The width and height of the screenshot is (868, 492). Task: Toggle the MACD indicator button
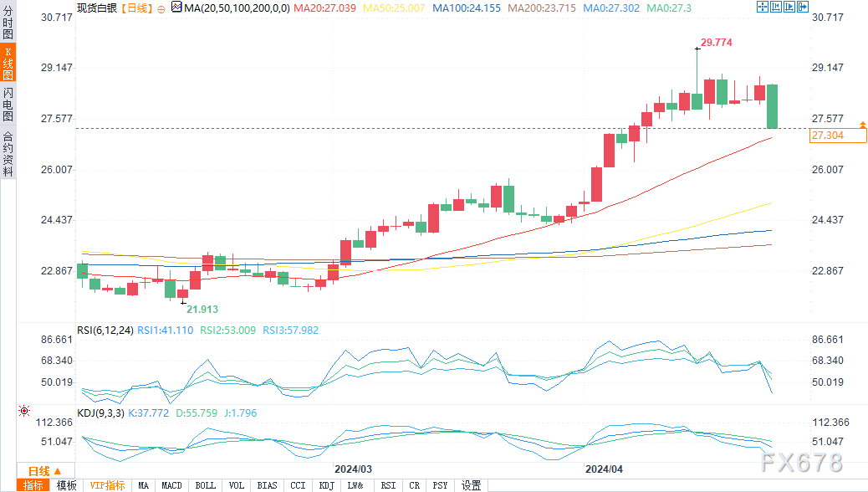pos(171,485)
